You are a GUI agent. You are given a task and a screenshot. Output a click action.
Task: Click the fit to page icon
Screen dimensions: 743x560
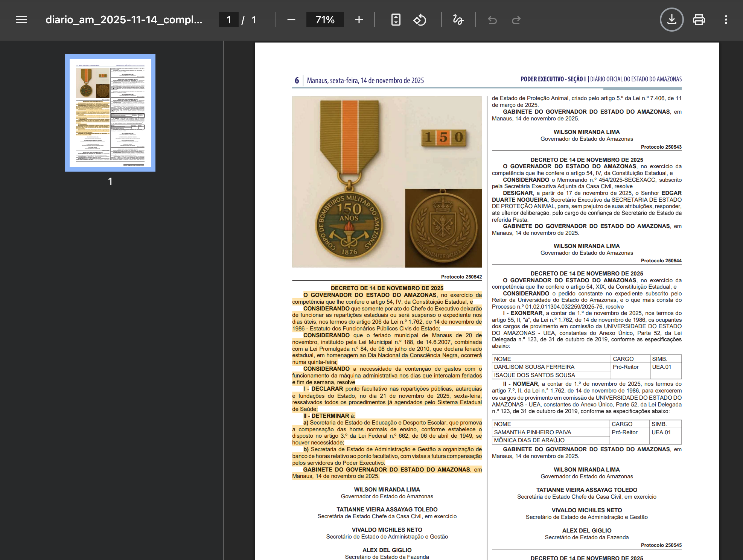point(396,20)
